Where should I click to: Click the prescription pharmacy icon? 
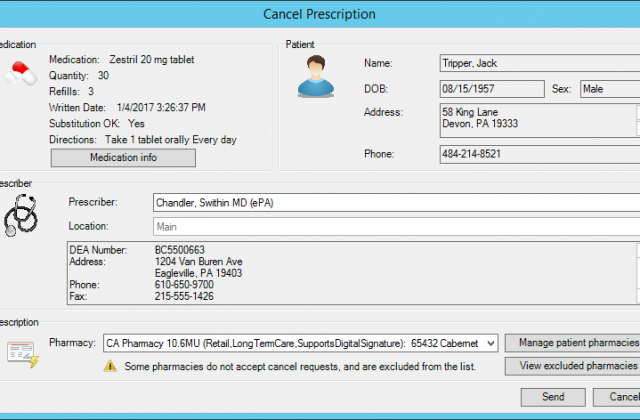tap(21, 351)
